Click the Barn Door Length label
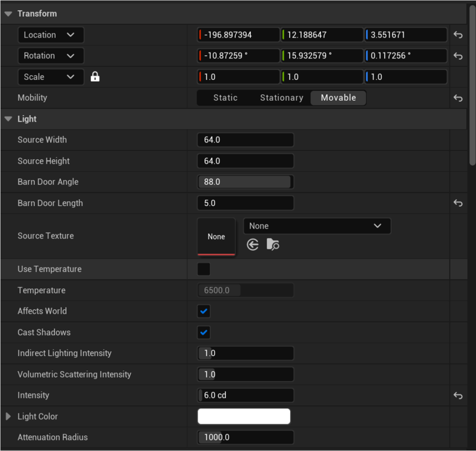The image size is (476, 451). [50, 203]
